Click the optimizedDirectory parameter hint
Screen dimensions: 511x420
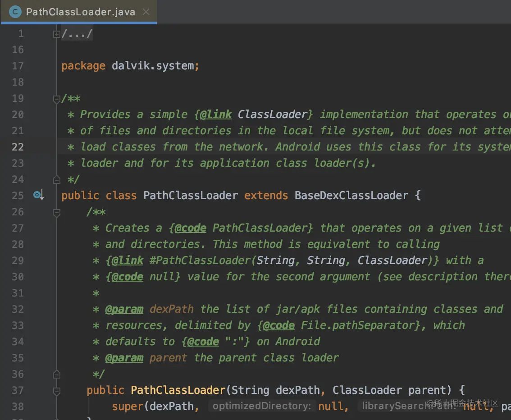(x=262, y=406)
